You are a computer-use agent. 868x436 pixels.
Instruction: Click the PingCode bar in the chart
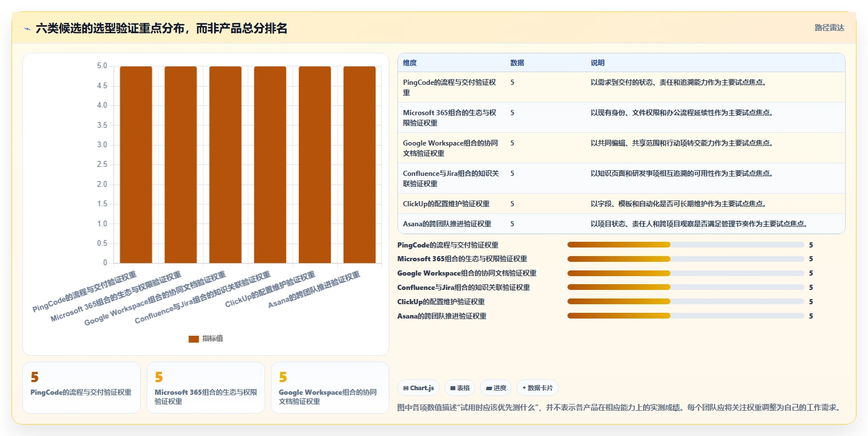[136, 165]
